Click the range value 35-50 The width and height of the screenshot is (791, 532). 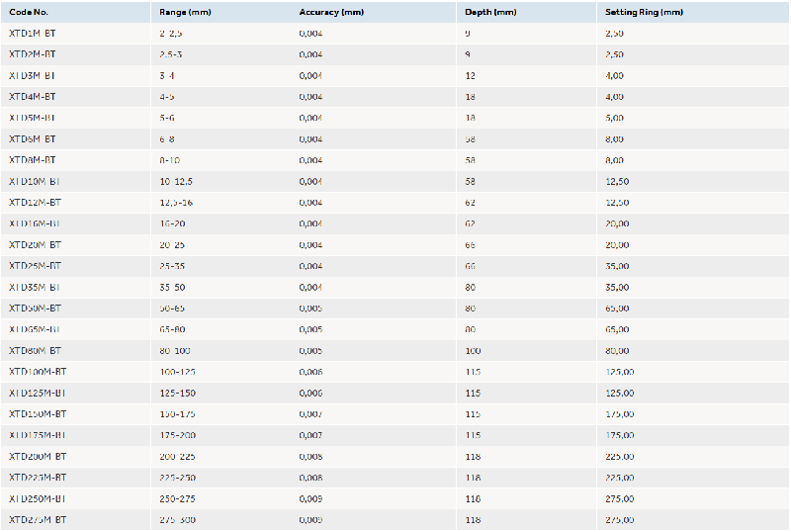[172, 287]
